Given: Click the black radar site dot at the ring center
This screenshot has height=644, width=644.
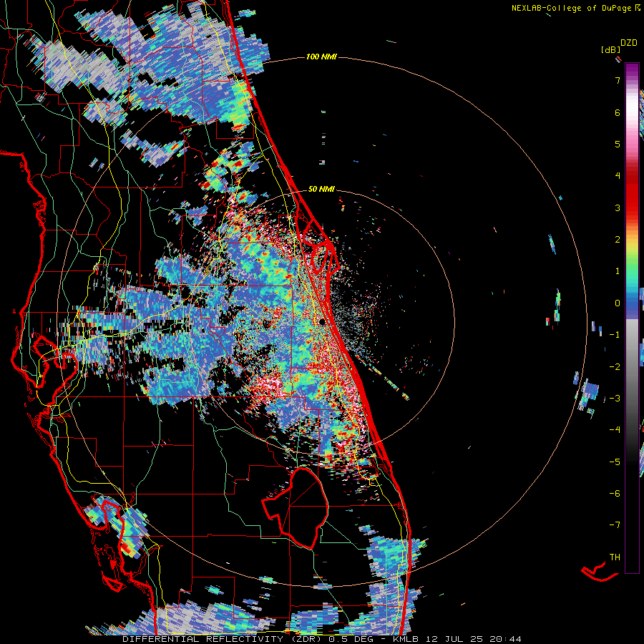Looking at the screenshot, I should [x=323, y=321].
